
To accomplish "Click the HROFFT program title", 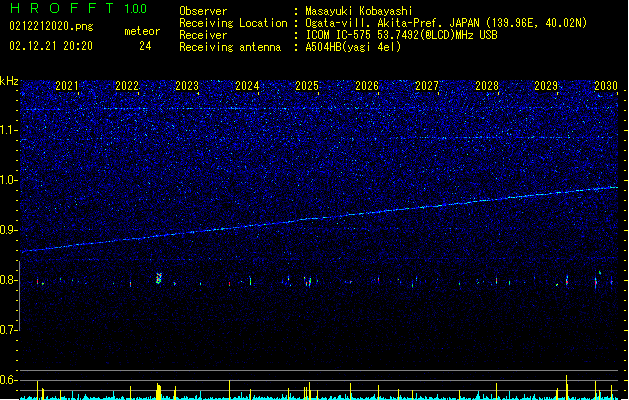I will [x=62, y=8].
